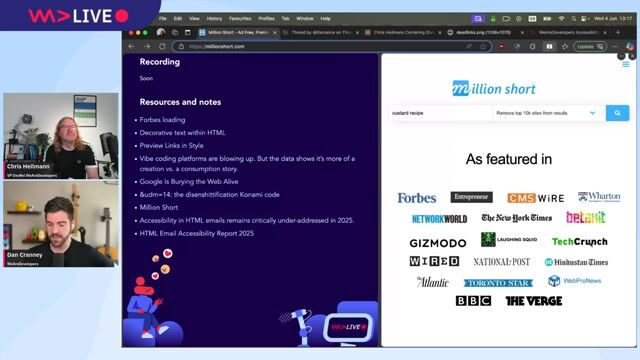Open the Million Short hamburger menu
The width and height of the screenshot is (640, 360).
pos(626,64)
